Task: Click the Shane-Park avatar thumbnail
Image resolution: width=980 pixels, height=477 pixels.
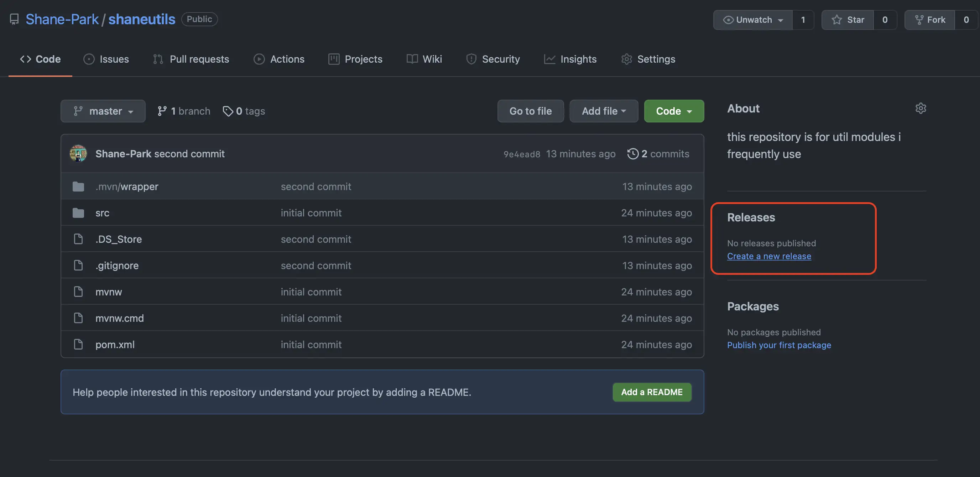Action: 78,154
